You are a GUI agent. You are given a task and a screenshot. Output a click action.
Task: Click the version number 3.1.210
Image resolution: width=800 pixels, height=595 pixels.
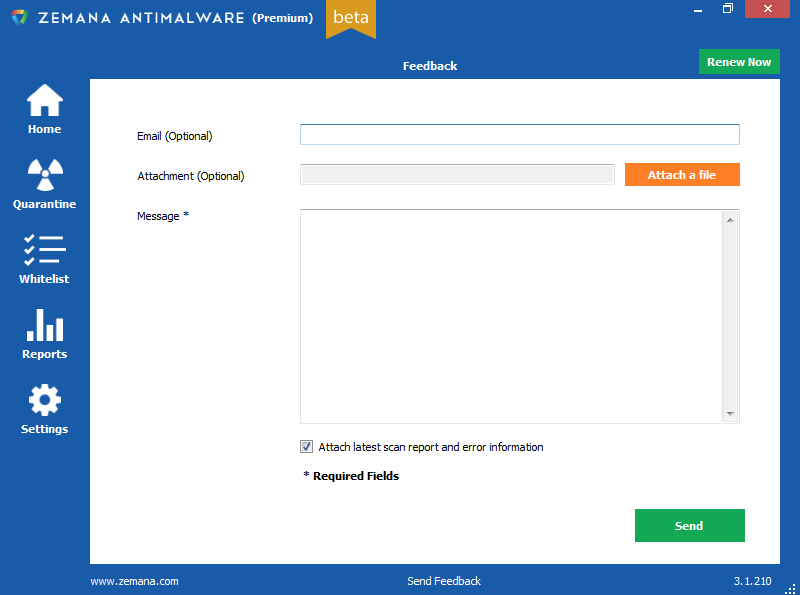pos(753,581)
